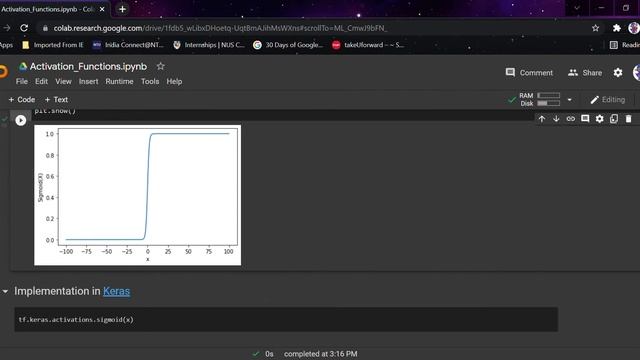Open the takeUforward bookmark
This screenshot has width=640, height=360.
[x=368, y=45]
